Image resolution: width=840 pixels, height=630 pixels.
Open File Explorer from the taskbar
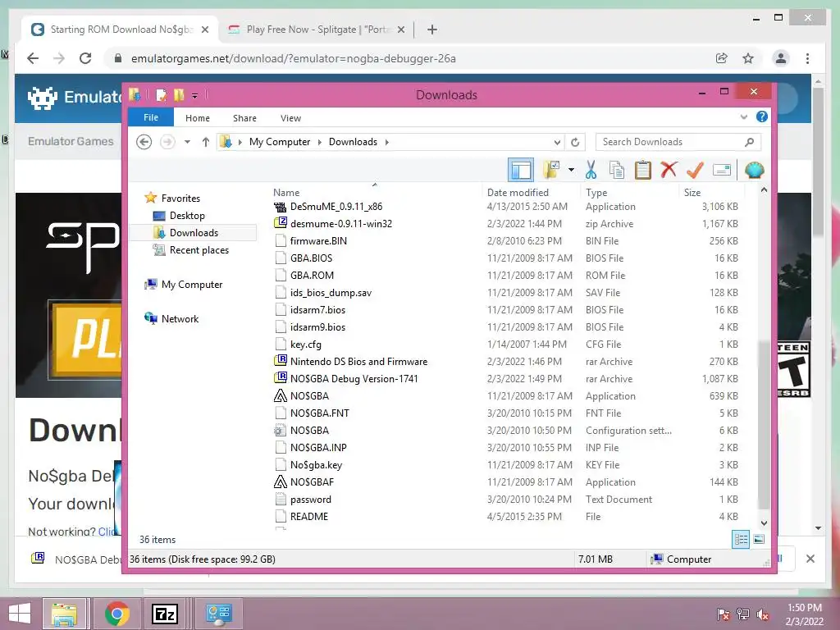pyautogui.click(x=64, y=614)
